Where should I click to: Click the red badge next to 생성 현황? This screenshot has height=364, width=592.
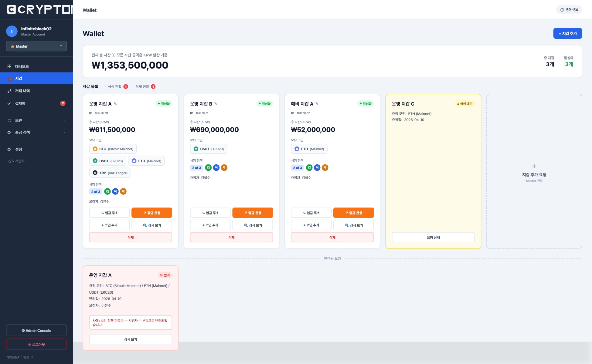pos(126,86)
